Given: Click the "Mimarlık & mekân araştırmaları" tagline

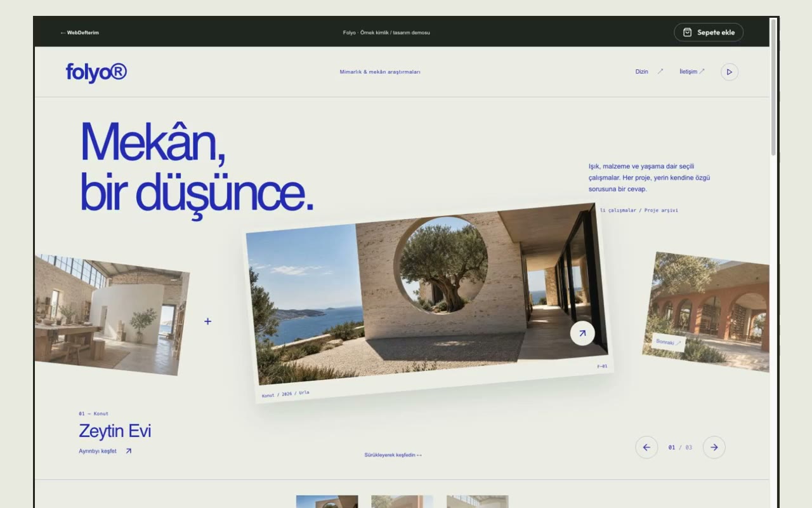Looking at the screenshot, I should tap(380, 72).
